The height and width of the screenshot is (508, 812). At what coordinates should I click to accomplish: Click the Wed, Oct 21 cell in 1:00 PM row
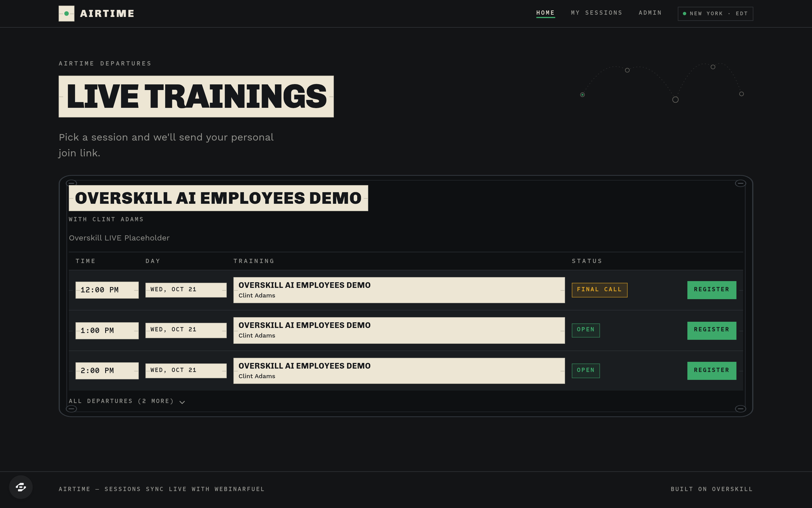(186, 330)
